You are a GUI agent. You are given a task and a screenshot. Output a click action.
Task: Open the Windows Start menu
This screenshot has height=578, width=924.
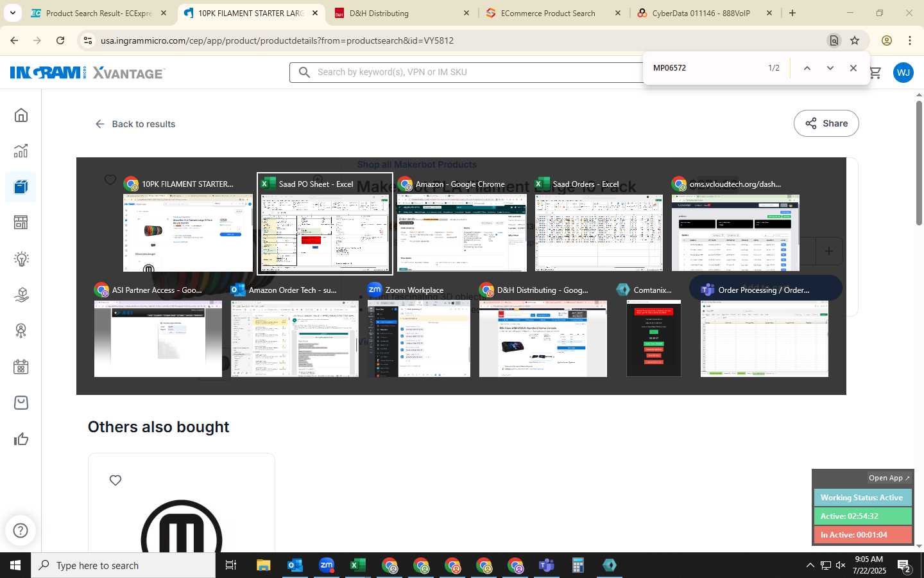15,565
